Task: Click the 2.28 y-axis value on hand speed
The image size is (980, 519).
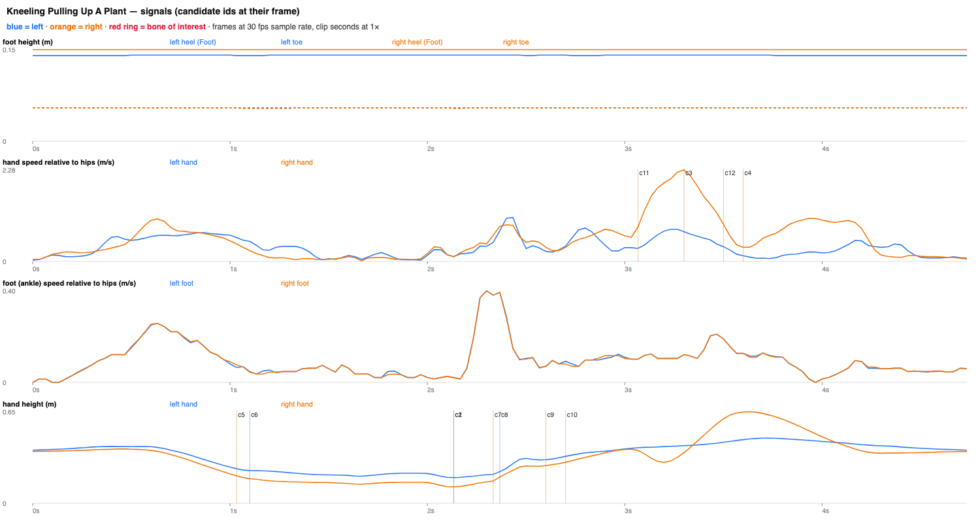Action: click(x=8, y=171)
